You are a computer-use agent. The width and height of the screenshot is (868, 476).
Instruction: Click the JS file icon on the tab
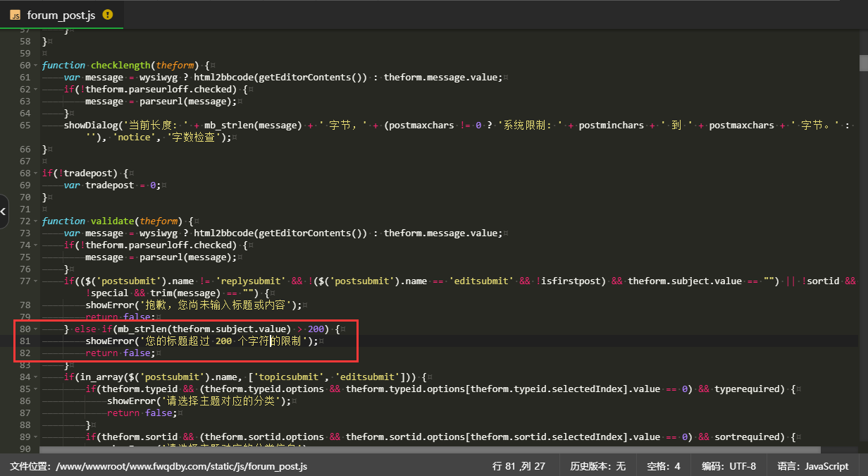coord(15,15)
